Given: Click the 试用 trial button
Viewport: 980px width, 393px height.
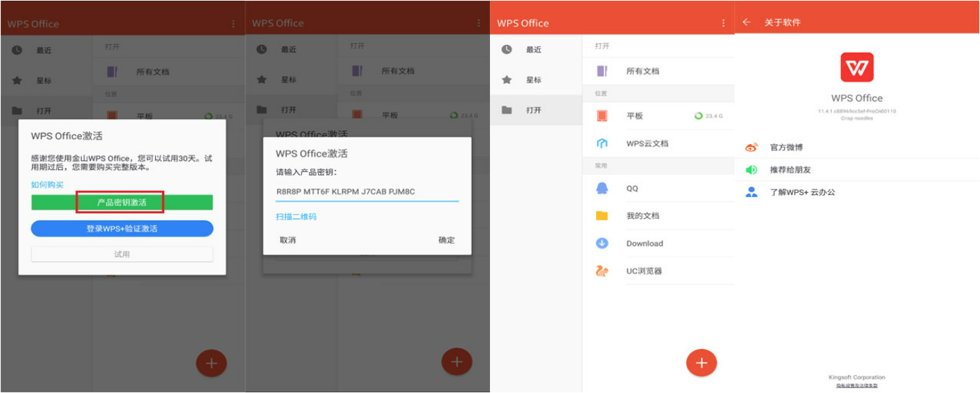Looking at the screenshot, I should [x=122, y=254].
